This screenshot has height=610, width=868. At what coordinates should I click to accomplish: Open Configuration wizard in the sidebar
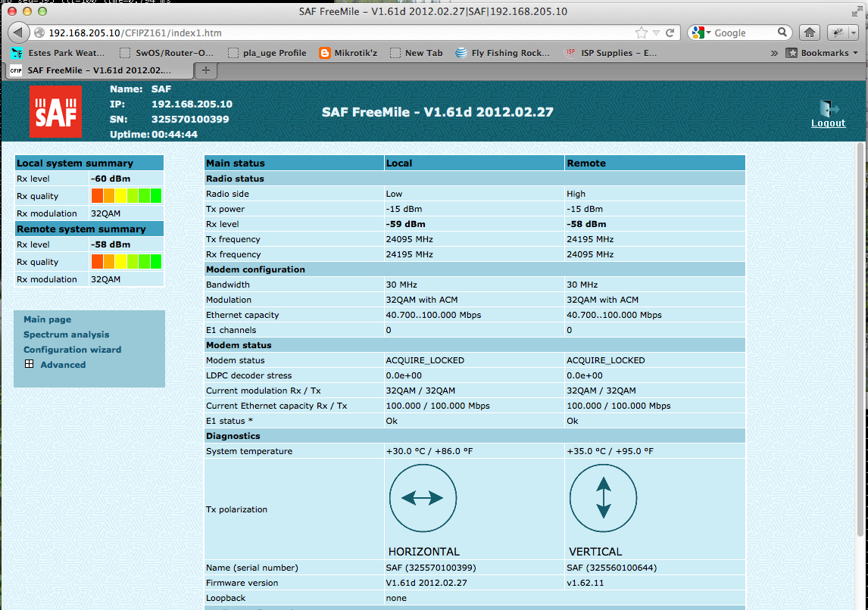point(72,350)
